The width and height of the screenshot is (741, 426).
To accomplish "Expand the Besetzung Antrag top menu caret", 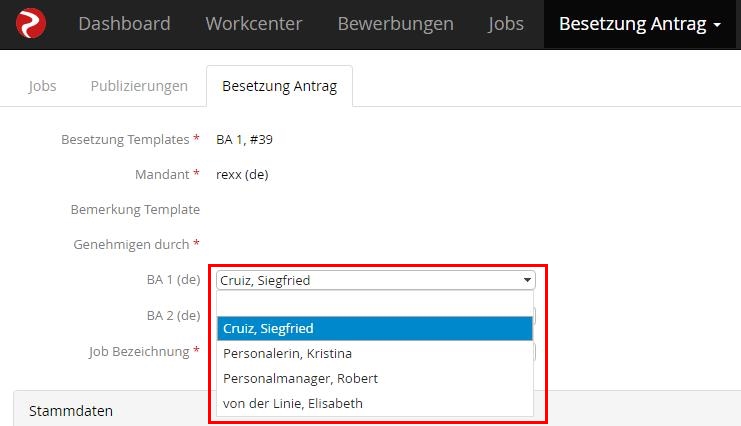I will pos(717,25).
